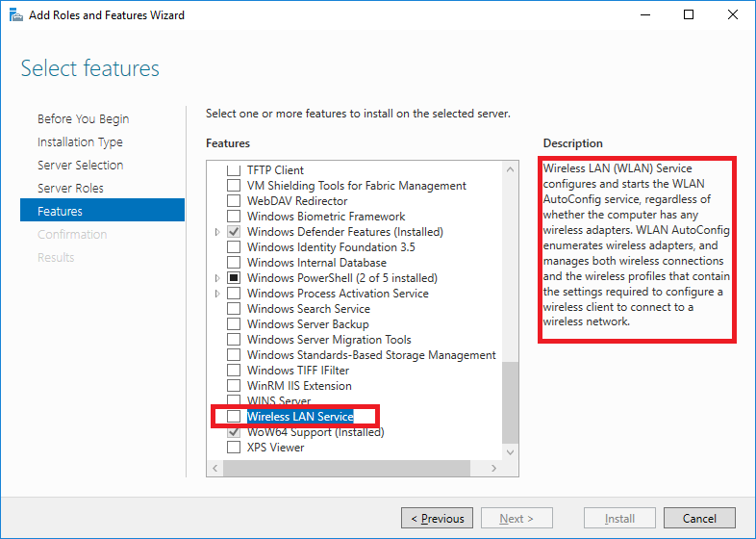Toggle the Windows PowerShell checkbox
The width and height of the screenshot is (756, 539).
234,278
